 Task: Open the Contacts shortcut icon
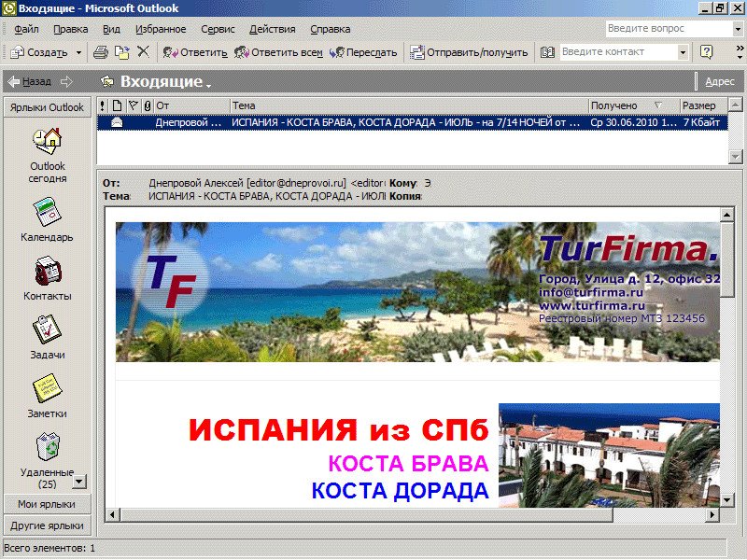pos(47,273)
